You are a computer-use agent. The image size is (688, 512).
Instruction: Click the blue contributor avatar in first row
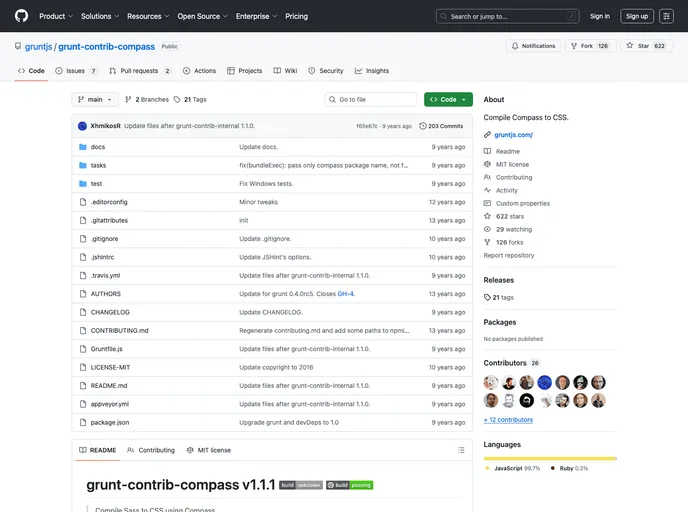pos(545,383)
